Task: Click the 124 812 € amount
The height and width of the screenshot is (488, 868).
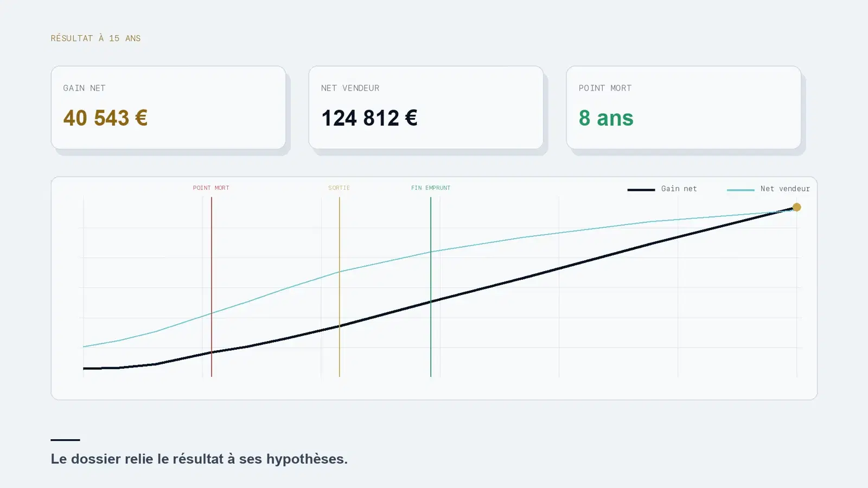Action: coord(369,118)
